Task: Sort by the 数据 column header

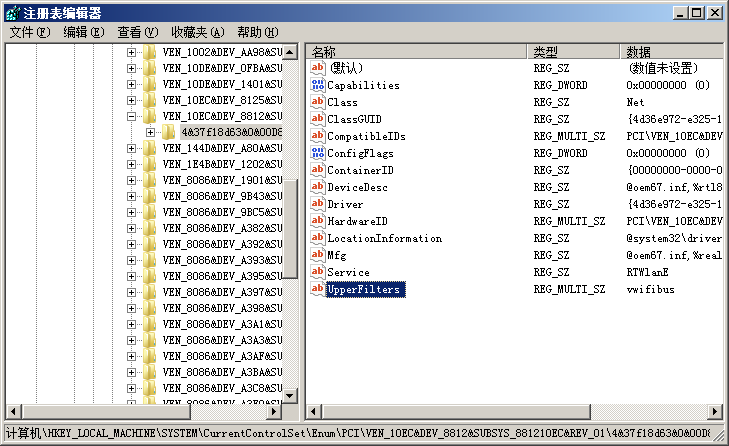Action: coord(672,52)
